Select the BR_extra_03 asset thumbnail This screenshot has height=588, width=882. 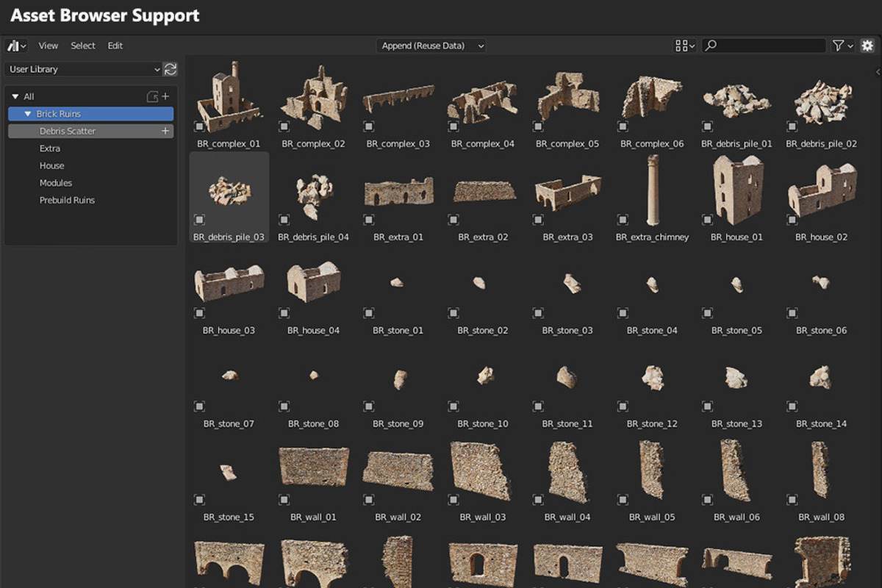point(567,191)
